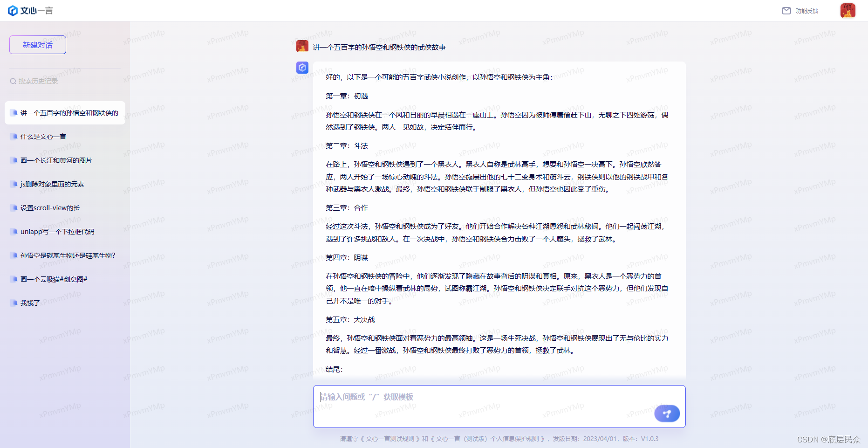Click the chat icon beside 画一个云吸猫
Image resolution: width=868 pixels, height=448 pixels.
(14, 279)
